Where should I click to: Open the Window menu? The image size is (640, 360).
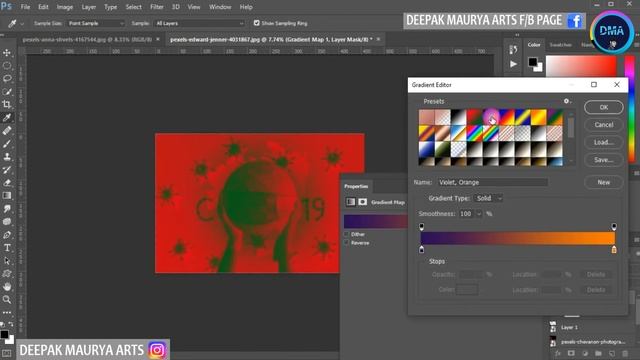click(220, 7)
